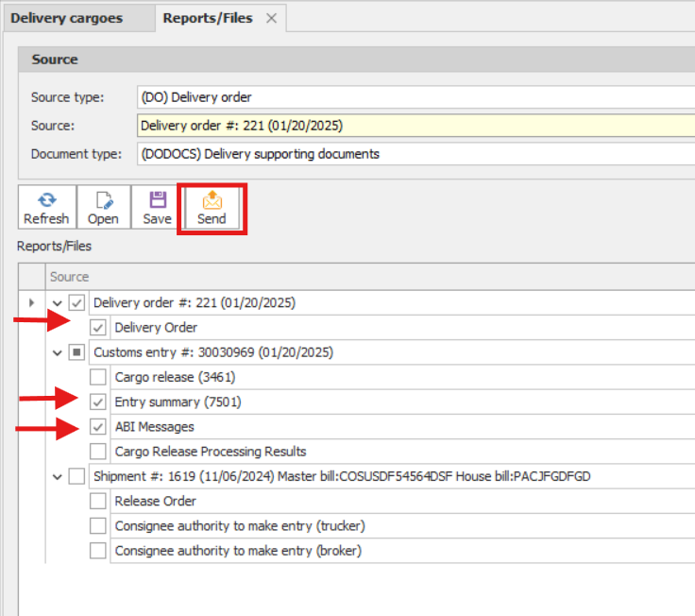Uncheck the Delivery Order report checkbox
This screenshot has height=616, width=695.
[x=98, y=328]
